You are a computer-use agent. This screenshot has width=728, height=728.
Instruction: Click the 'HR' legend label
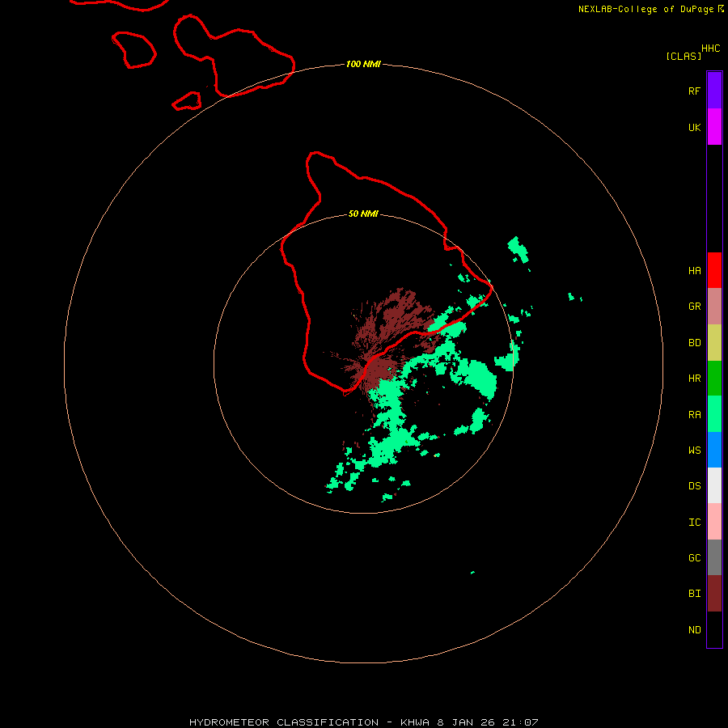(694, 379)
